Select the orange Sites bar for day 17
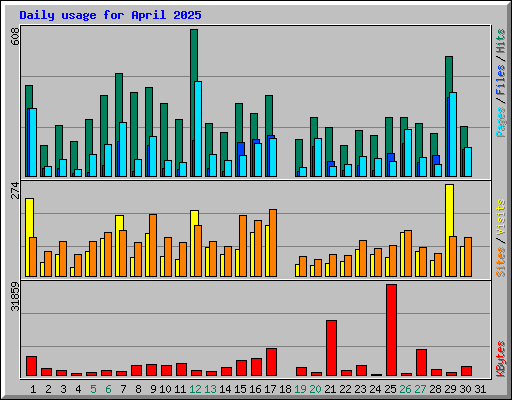 273,243
